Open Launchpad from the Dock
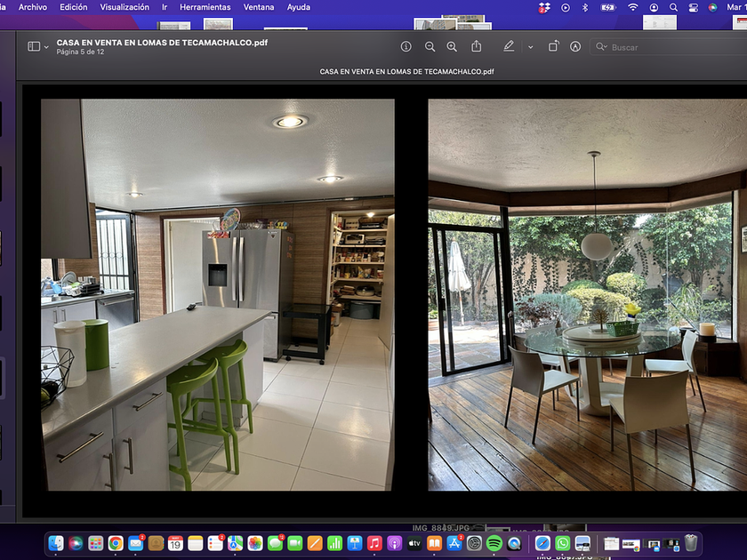The image size is (747, 560). coord(96,543)
